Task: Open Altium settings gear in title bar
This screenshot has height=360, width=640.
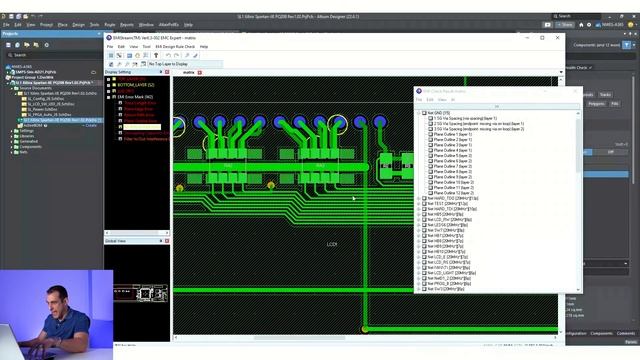Action: [x=589, y=25]
